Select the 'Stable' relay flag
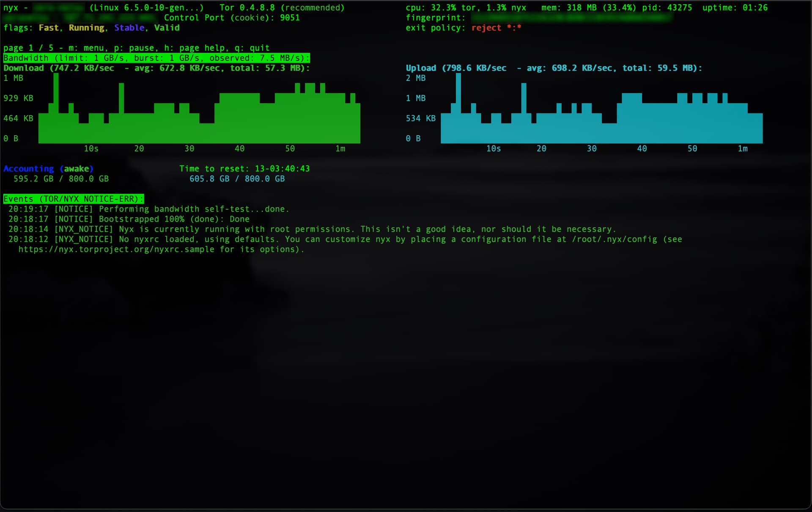 point(129,28)
